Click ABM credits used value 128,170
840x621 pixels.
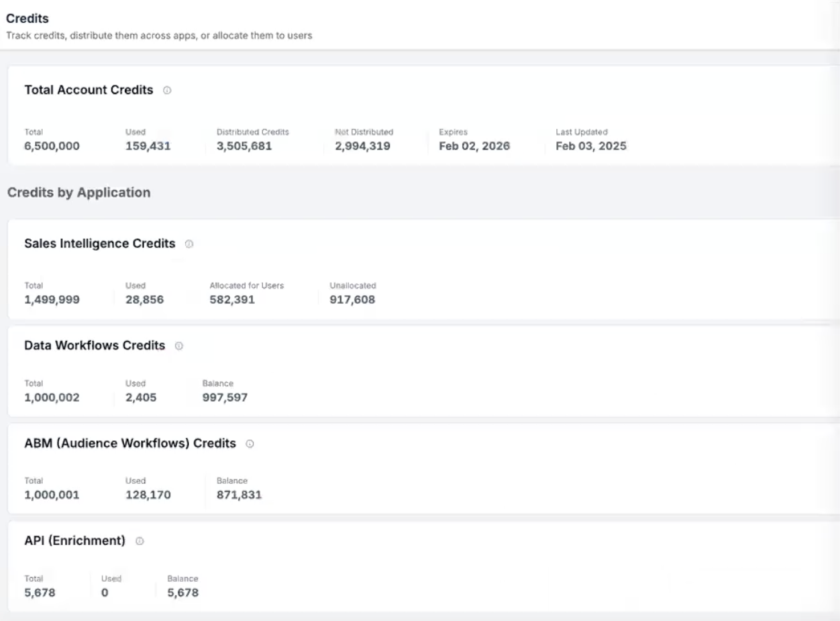148,495
